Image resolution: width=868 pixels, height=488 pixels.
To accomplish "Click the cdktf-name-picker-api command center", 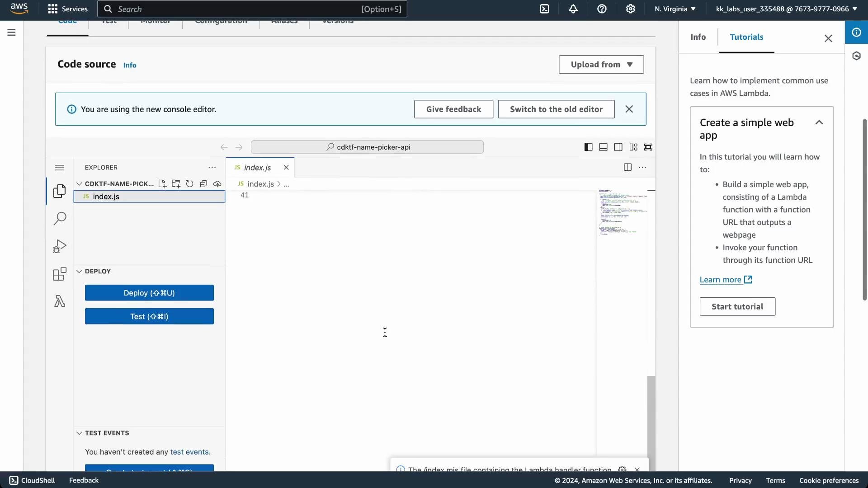I will (x=367, y=147).
